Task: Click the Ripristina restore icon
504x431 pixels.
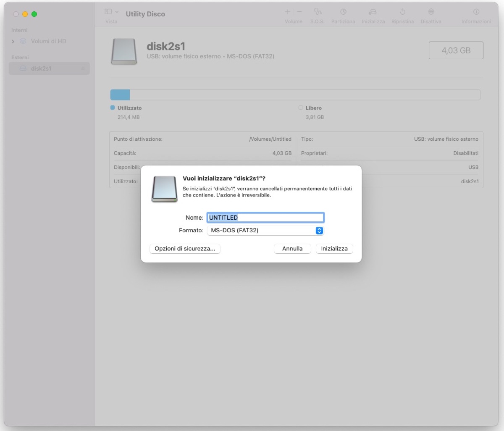Action: click(402, 12)
